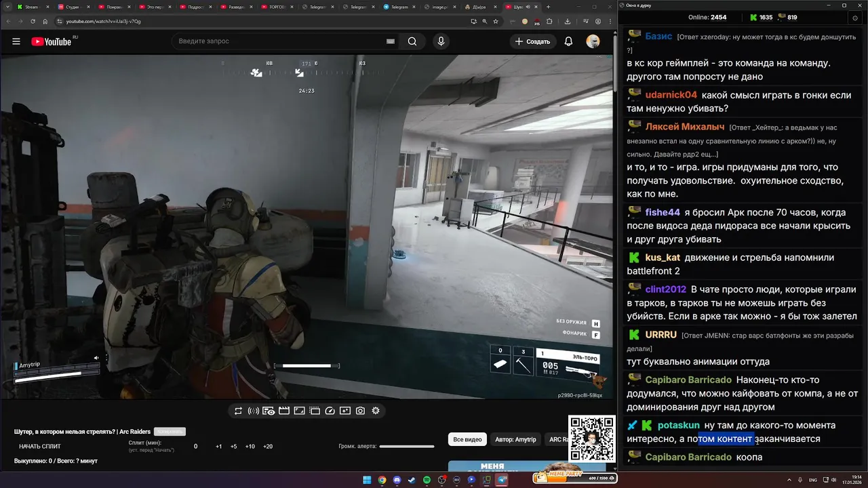Add +5 minutes to split
868x488 pixels.
234,447
